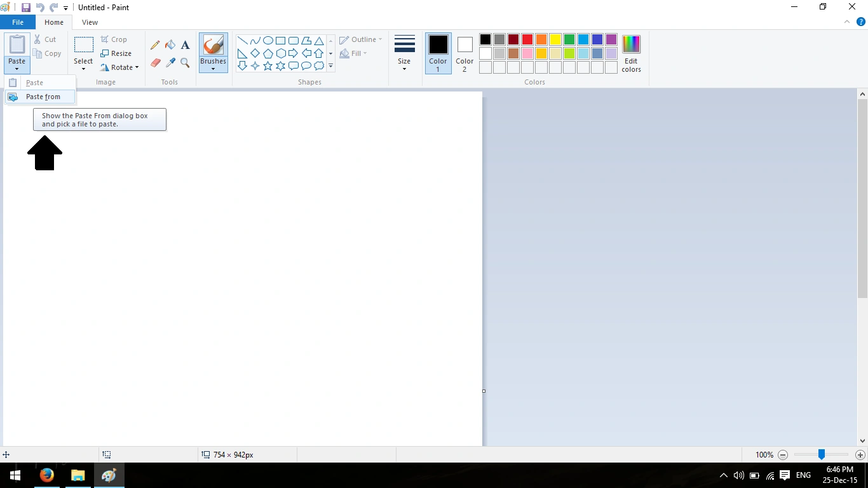Click the Save icon in title bar
Screen dimensions: 868x488
click(26, 8)
